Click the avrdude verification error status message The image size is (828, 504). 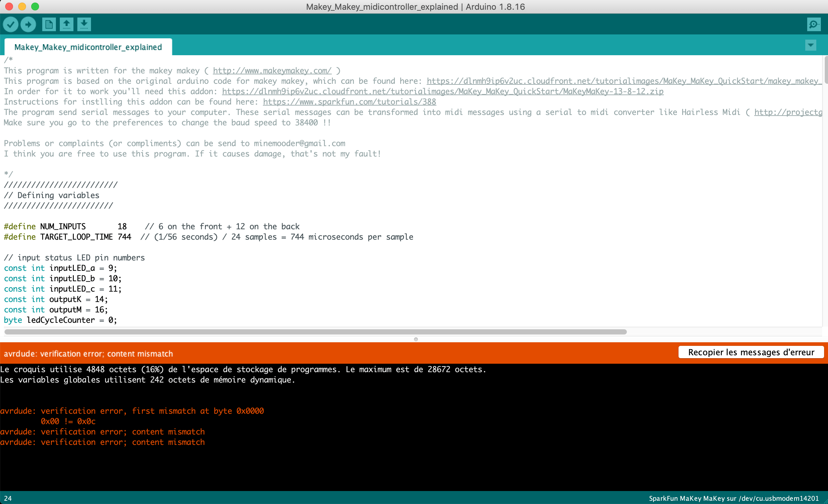[89, 353]
